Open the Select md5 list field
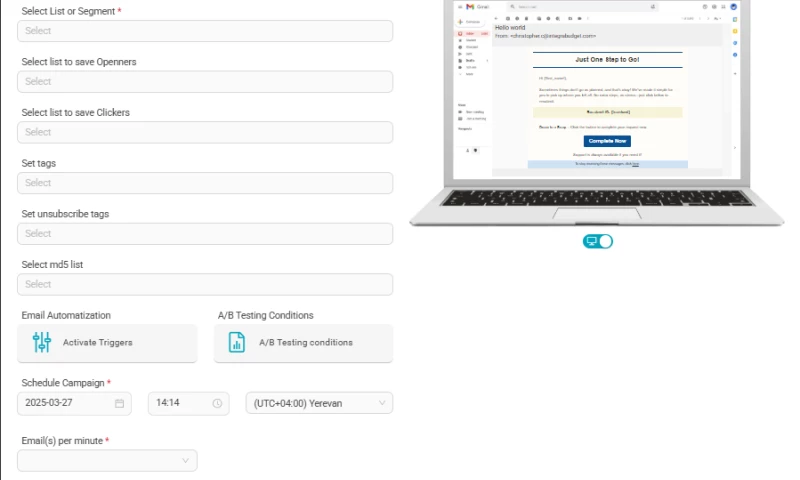 (205, 284)
